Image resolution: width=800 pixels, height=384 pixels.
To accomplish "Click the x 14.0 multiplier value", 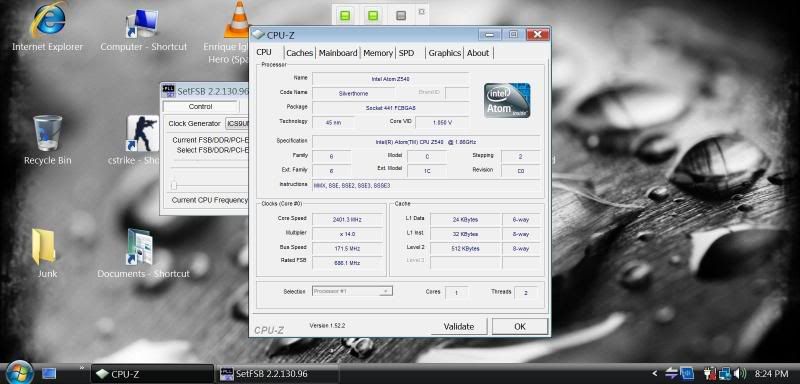I will (x=347, y=234).
